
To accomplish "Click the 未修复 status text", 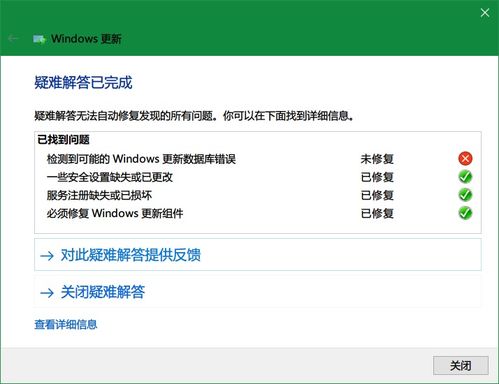I will pyautogui.click(x=377, y=159).
